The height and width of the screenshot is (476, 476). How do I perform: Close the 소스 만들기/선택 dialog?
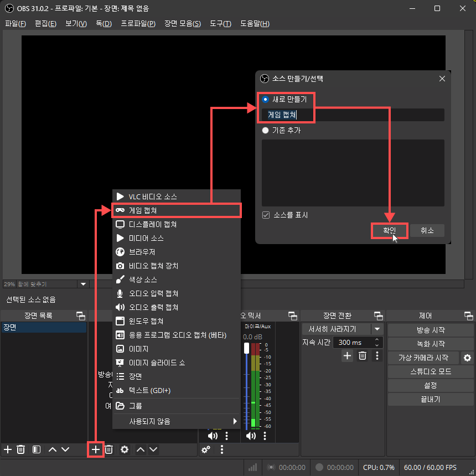coord(442,79)
